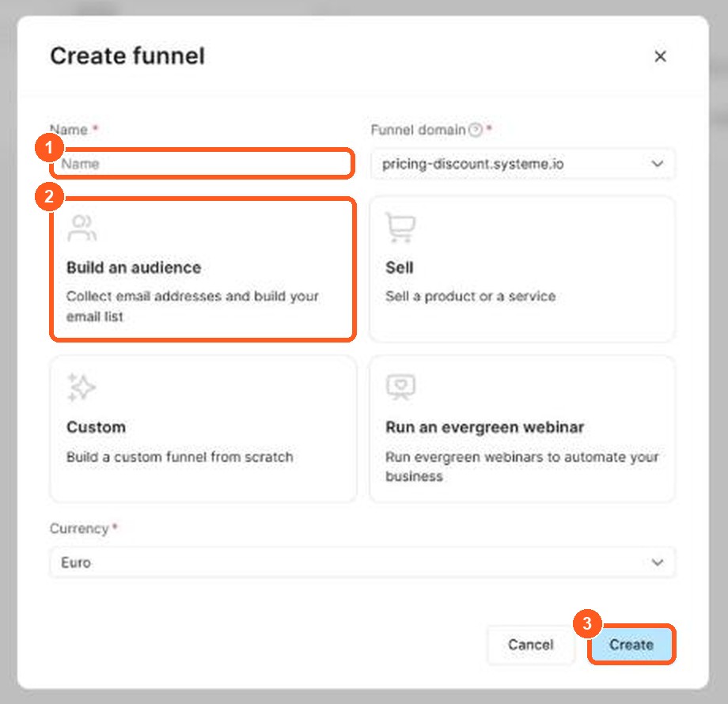Click the shopping cart icon
Screen dimensions: 728x704
click(x=400, y=227)
